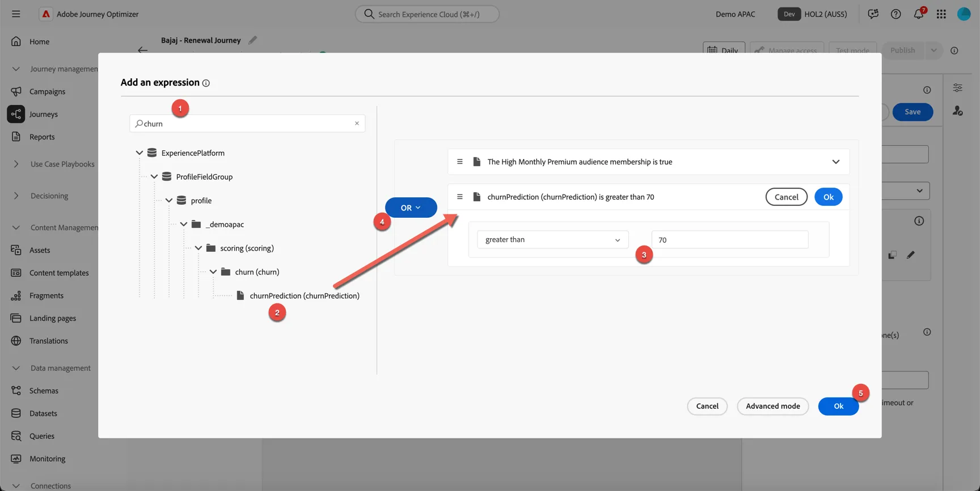Click the edit pencil next to journey name
The image size is (980, 491).
[252, 40]
